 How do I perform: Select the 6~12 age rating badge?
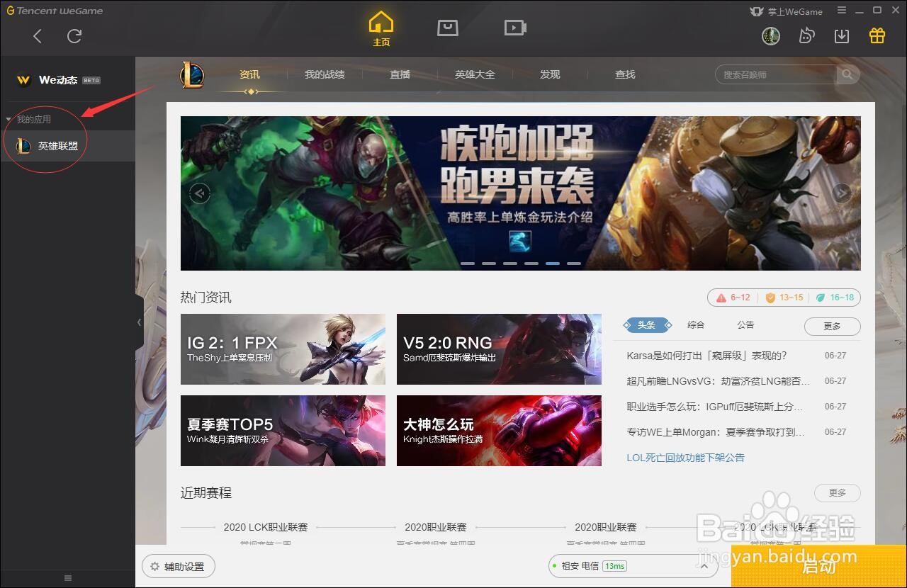733,298
